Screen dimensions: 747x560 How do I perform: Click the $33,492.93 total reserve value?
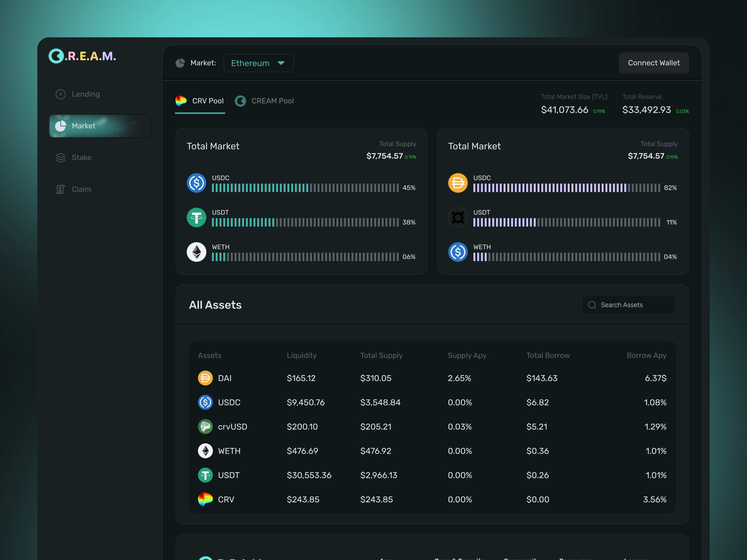(x=646, y=110)
